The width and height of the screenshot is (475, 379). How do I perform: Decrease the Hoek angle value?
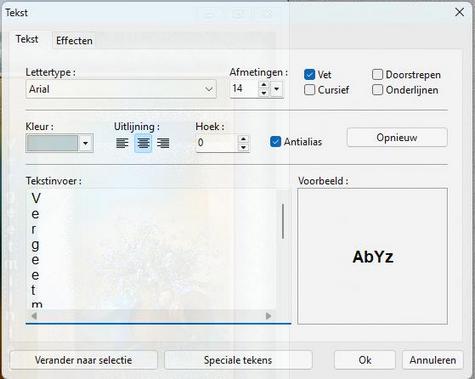click(x=244, y=147)
